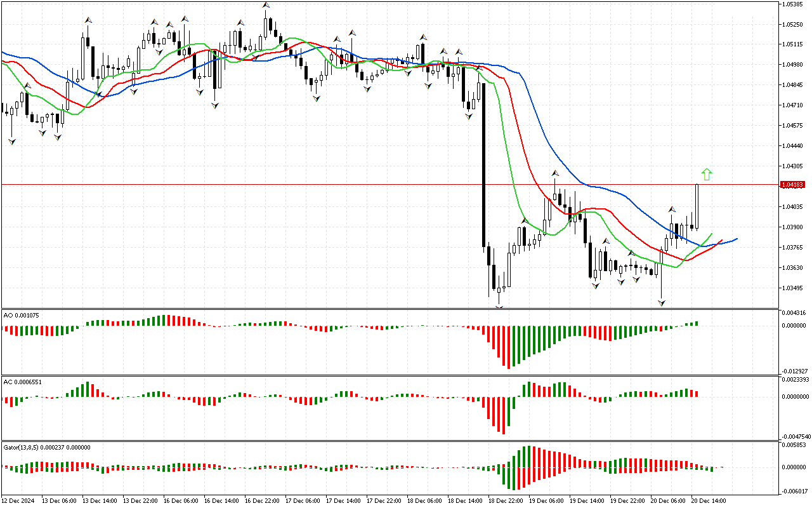Click the green up arrow buy signal
This screenshot has width=812, height=508.
click(707, 174)
